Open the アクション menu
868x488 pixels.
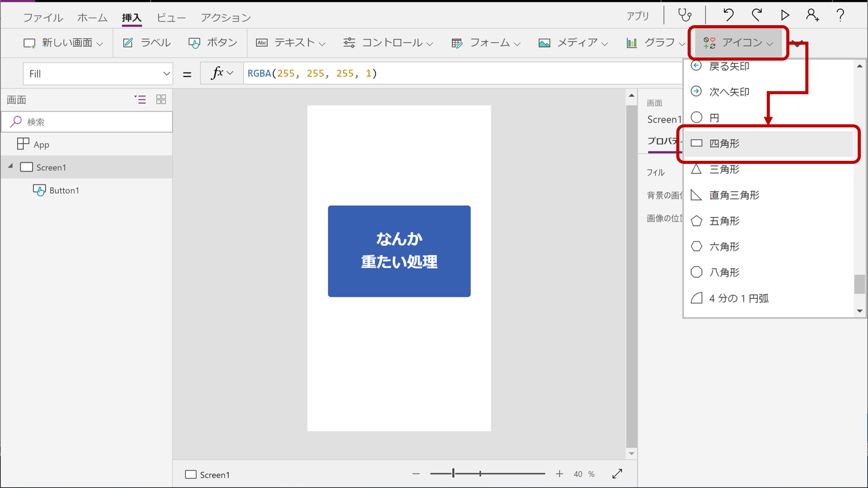225,17
